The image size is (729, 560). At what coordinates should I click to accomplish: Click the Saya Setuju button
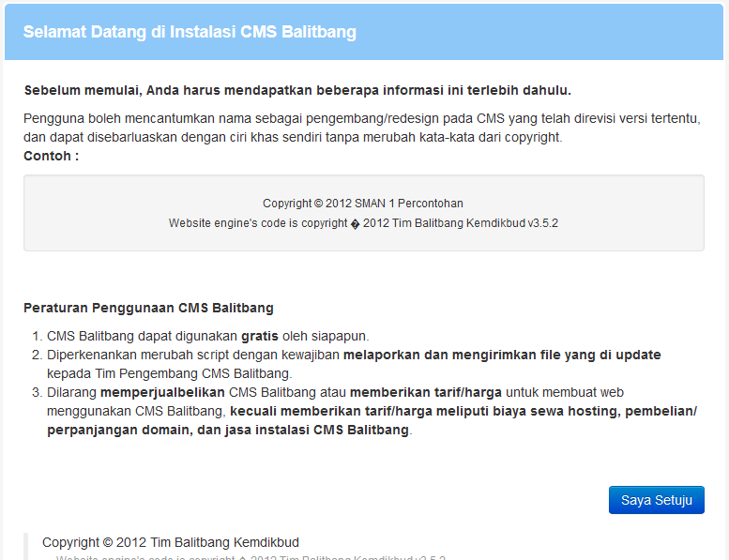[x=656, y=500]
